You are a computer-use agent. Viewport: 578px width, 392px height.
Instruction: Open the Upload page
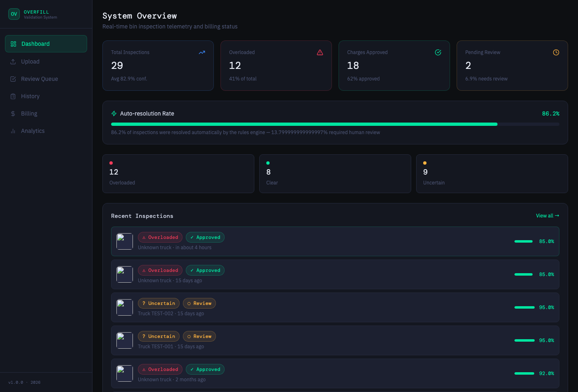[x=46, y=61]
